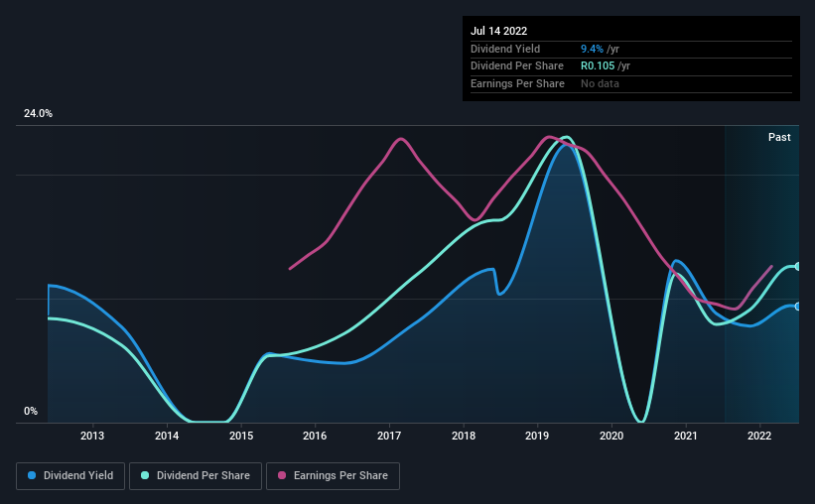Viewport: 815px width, 504px height.
Task: Click the pink Earnings Per Share legend dot
Action: tap(282, 475)
